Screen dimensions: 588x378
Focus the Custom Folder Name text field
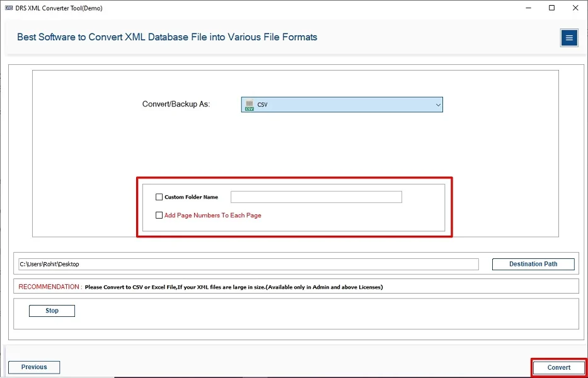point(316,197)
